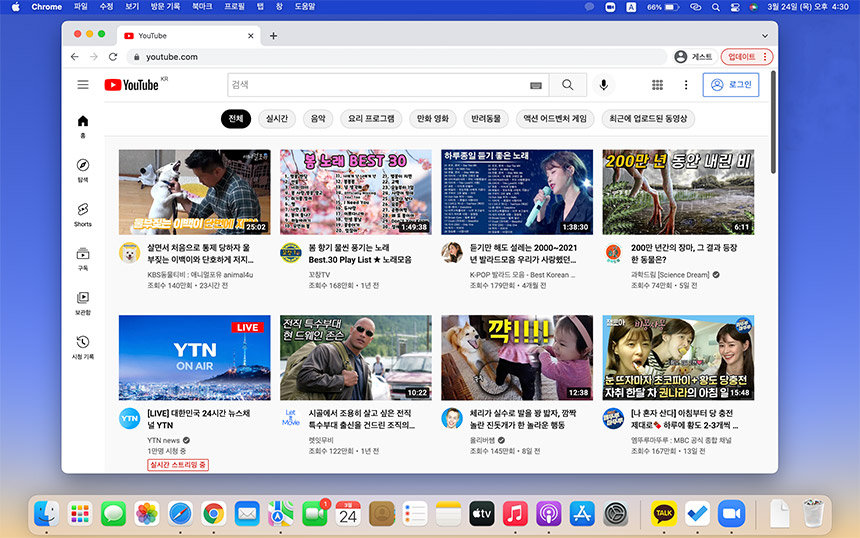Reload the YouTube page

pos(113,56)
